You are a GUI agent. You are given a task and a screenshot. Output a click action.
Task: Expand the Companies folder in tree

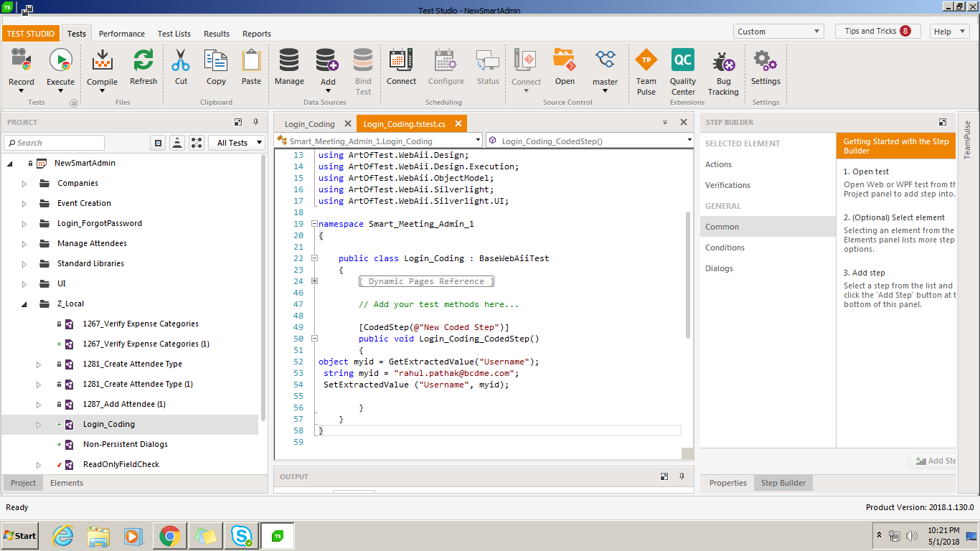tap(24, 184)
